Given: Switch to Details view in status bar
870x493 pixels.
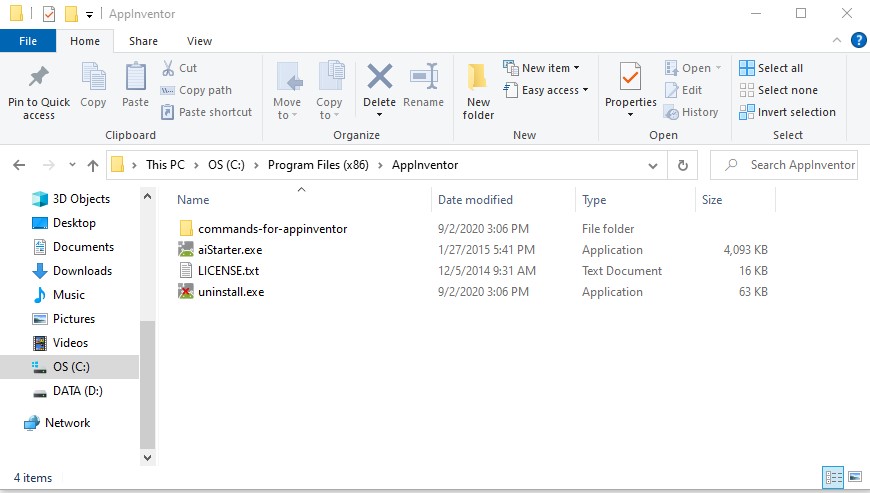Looking at the screenshot, I should 833,477.
